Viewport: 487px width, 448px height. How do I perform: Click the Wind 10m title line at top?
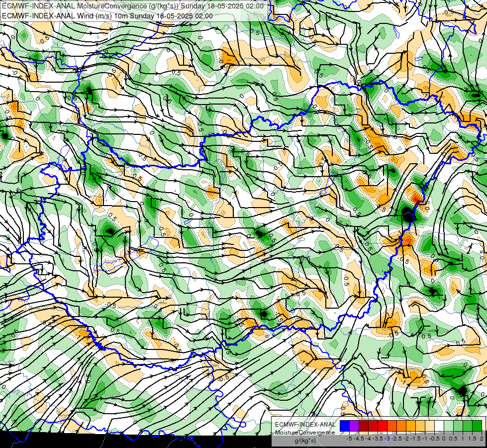click(x=107, y=16)
